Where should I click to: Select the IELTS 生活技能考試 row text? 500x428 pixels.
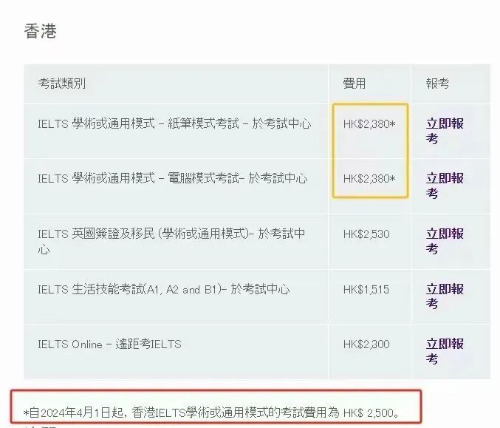164,289
